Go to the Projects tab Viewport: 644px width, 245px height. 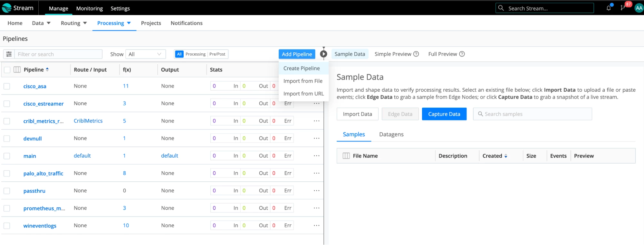tap(151, 23)
